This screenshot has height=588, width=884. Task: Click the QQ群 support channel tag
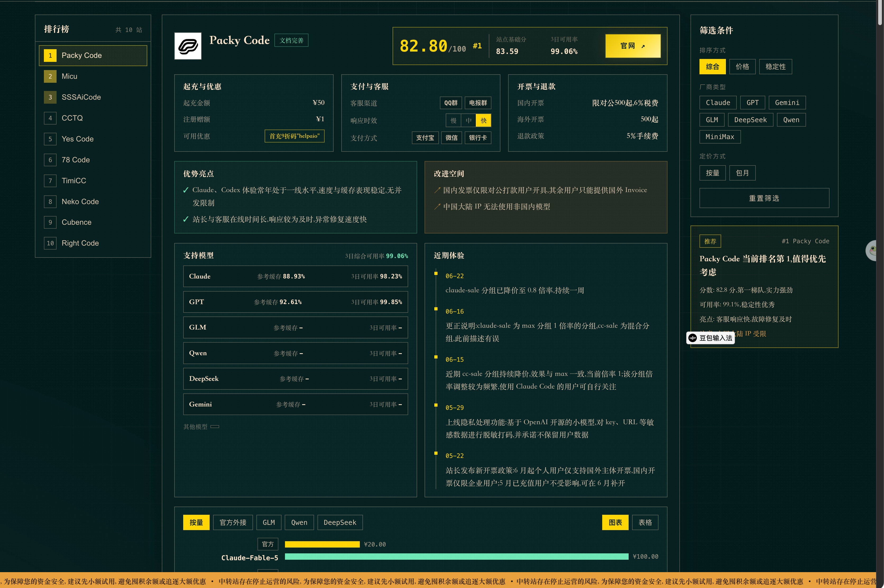pos(451,103)
